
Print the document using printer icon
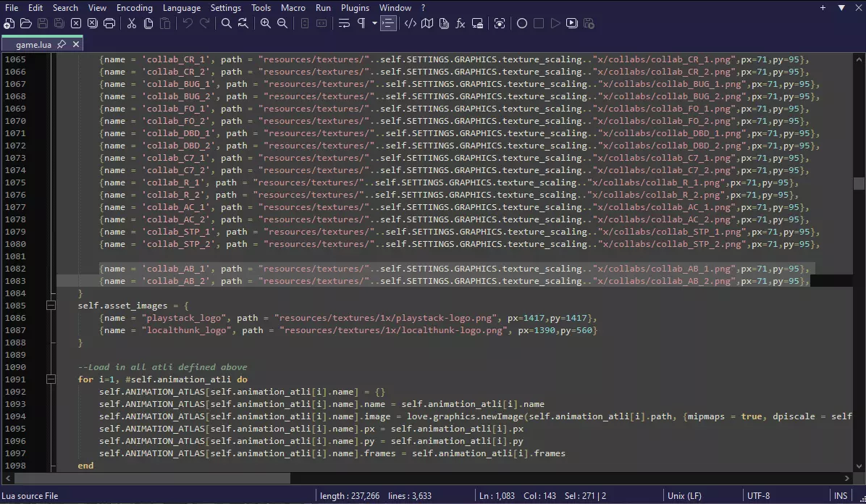(109, 23)
